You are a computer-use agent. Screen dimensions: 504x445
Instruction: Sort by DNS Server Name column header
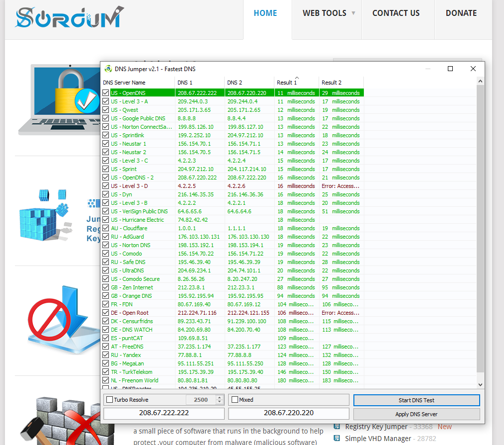tap(138, 83)
